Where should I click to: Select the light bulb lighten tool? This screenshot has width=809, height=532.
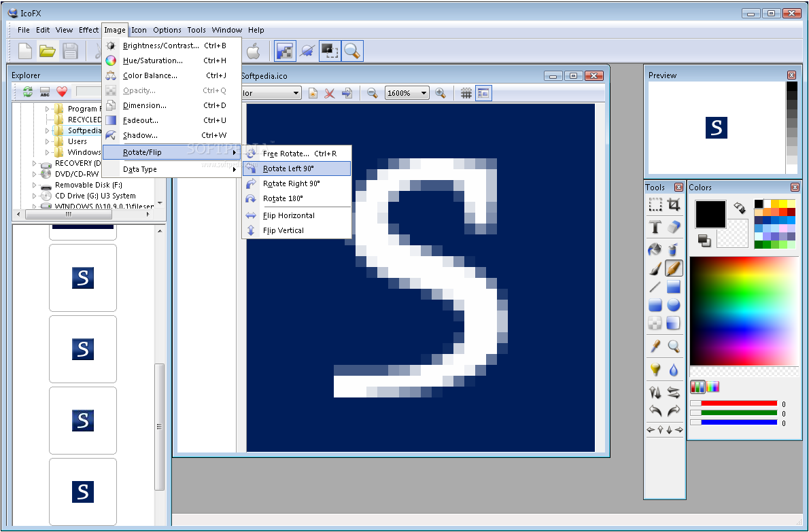(655, 370)
